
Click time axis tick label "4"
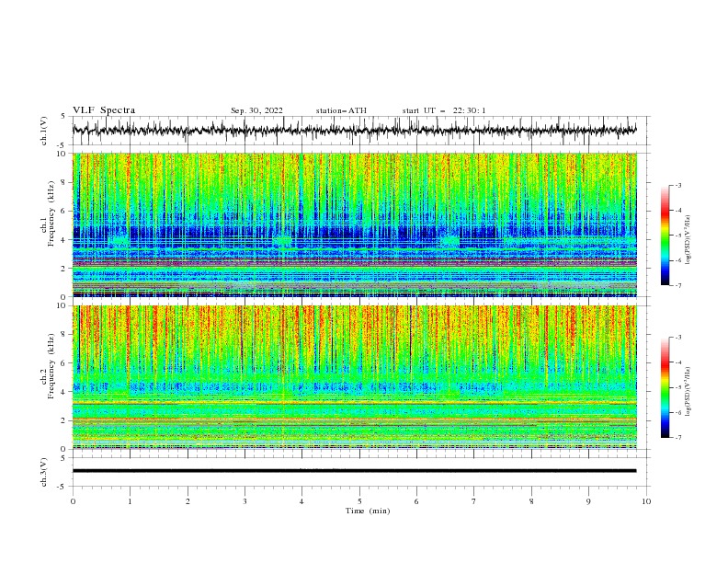click(x=301, y=501)
